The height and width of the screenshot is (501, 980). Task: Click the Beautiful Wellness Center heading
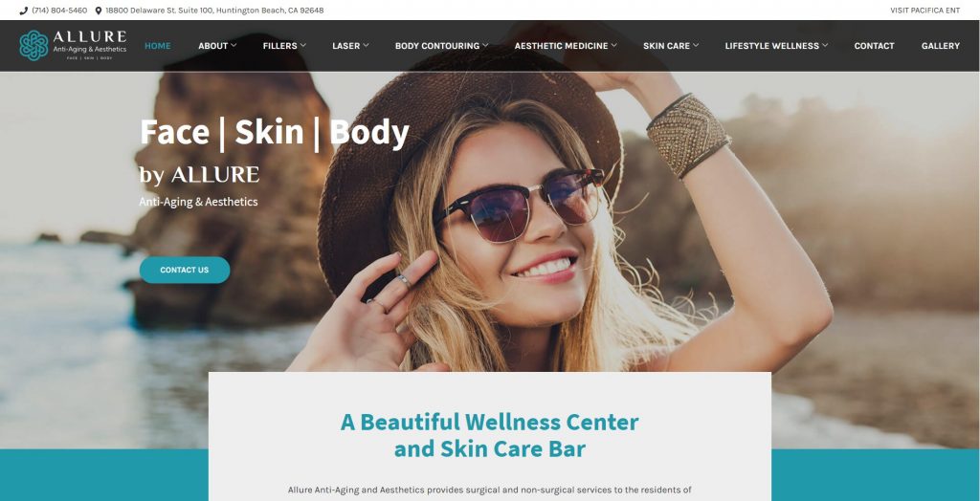click(x=489, y=435)
